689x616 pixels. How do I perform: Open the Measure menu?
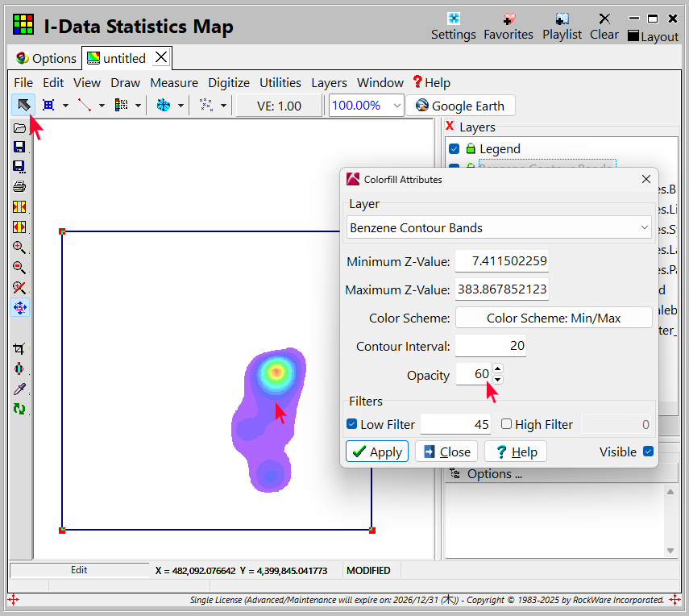pyautogui.click(x=173, y=83)
